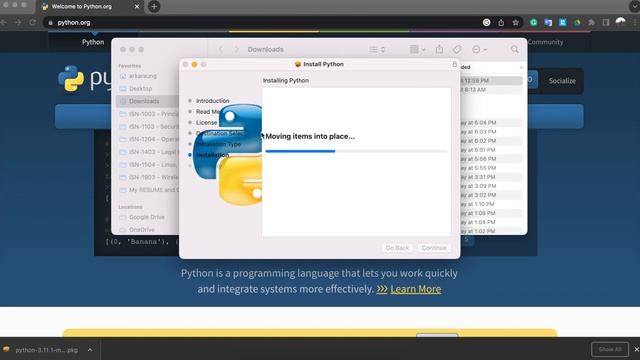Screen dimensions: 640x360
Task: Click the Finder back chevron
Action: pos(221,49)
